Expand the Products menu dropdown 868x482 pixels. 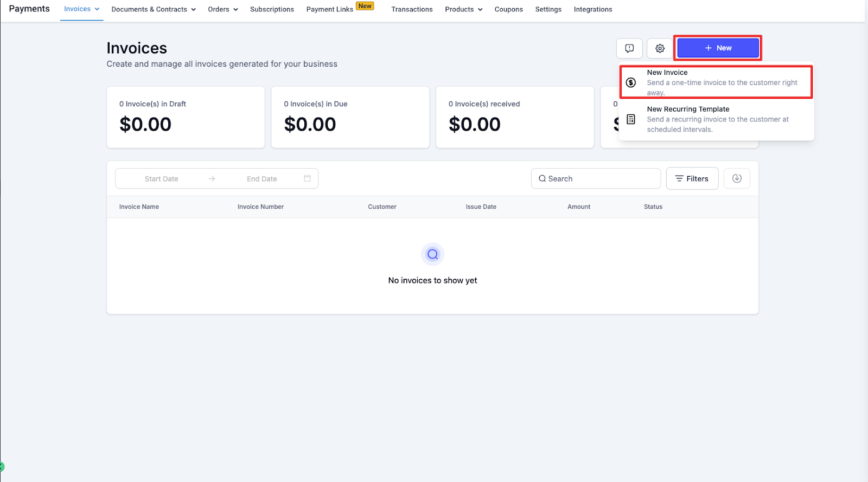464,9
